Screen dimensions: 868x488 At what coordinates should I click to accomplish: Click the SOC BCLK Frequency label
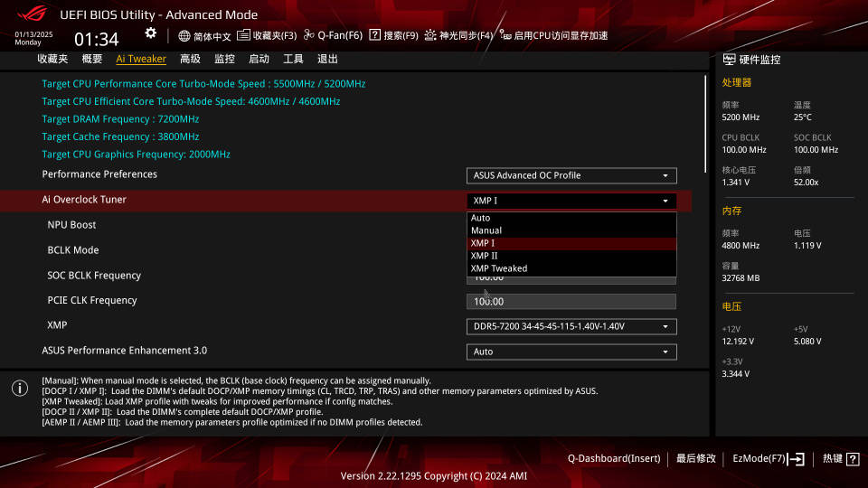[x=94, y=276]
